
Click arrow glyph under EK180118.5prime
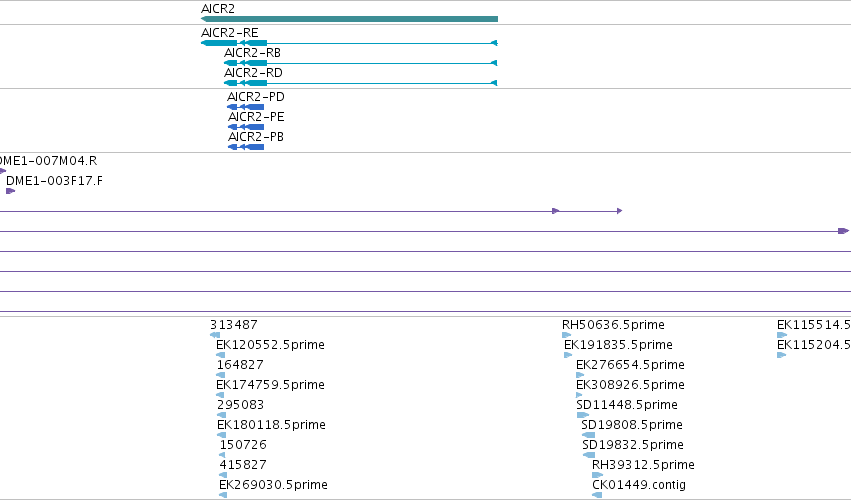(x=221, y=435)
